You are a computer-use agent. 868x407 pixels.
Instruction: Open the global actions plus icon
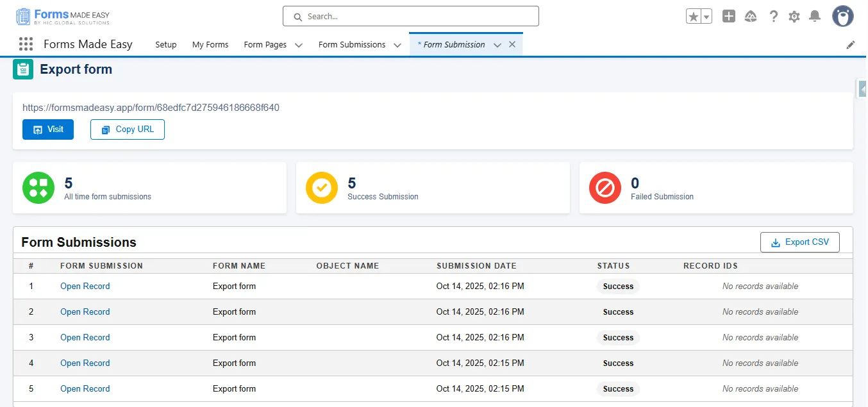(x=728, y=17)
